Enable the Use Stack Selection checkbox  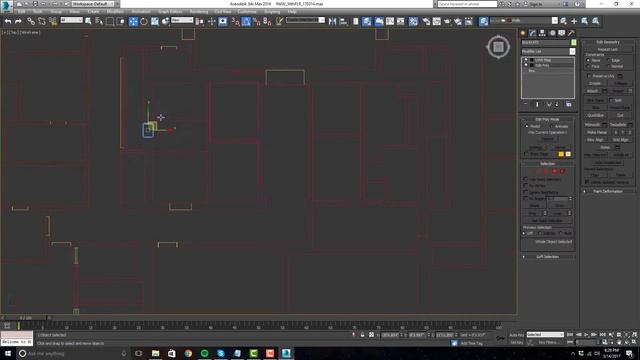coord(526,179)
